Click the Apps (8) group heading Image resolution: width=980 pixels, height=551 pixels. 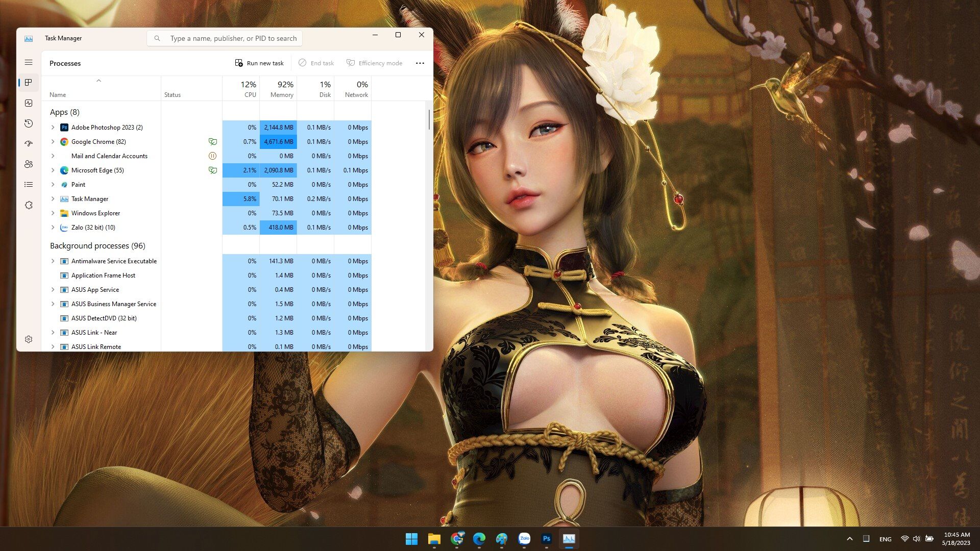pos(65,112)
